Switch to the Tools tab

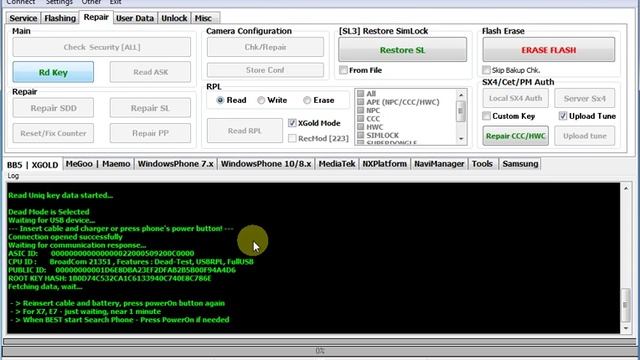(482, 164)
